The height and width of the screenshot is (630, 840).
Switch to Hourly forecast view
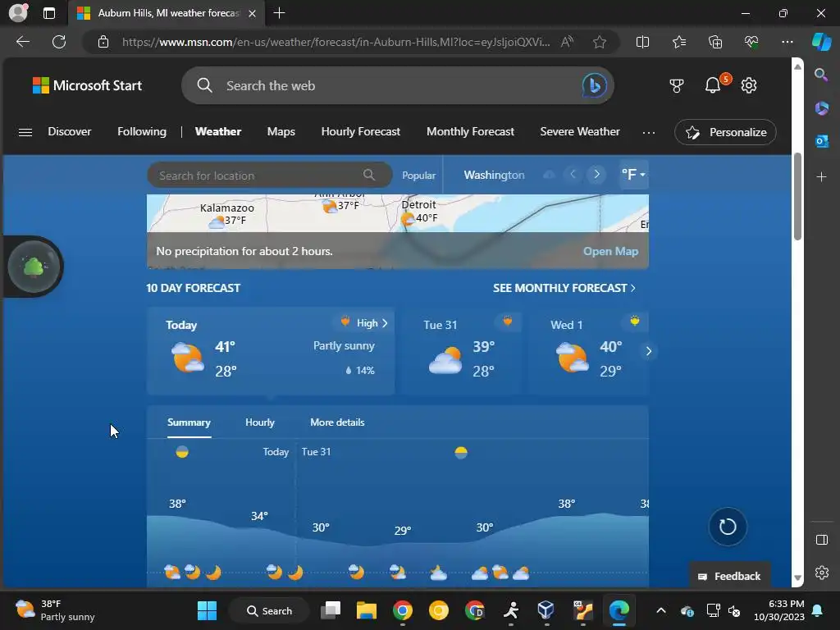click(x=260, y=422)
